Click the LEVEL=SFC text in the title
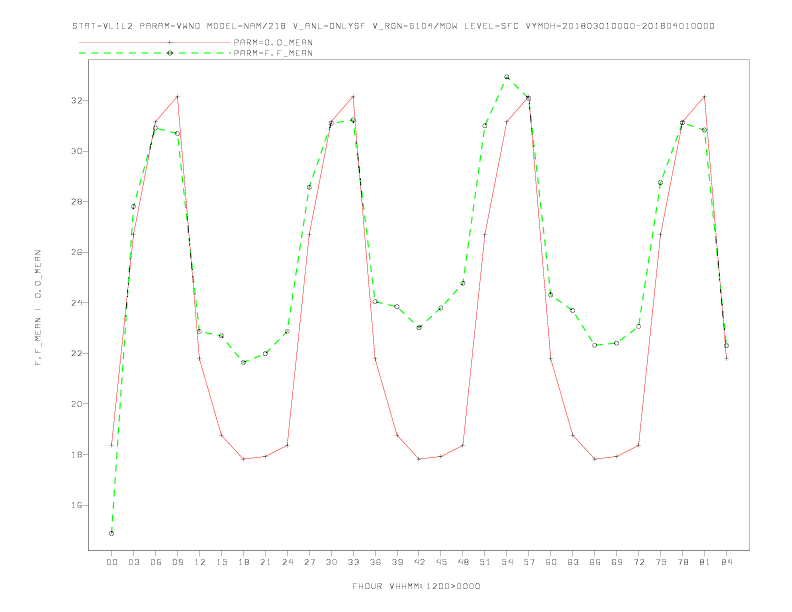Viewport: 792px width, 612px height. pyautogui.click(x=491, y=26)
